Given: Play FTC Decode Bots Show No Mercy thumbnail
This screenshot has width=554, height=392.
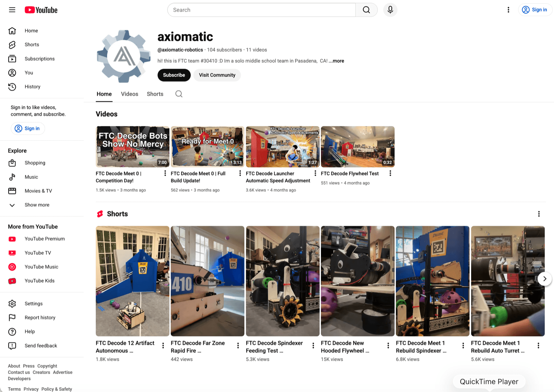Looking at the screenshot, I should (133, 147).
